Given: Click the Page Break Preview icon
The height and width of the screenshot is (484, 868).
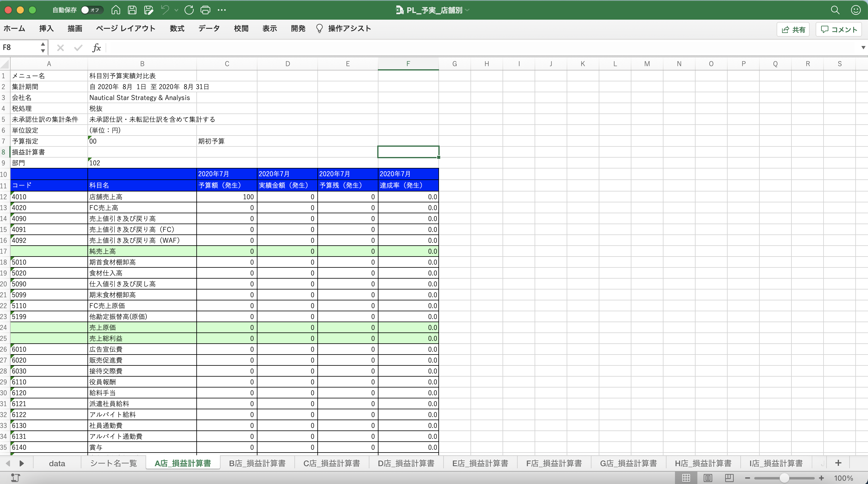Looking at the screenshot, I should [x=729, y=478].
